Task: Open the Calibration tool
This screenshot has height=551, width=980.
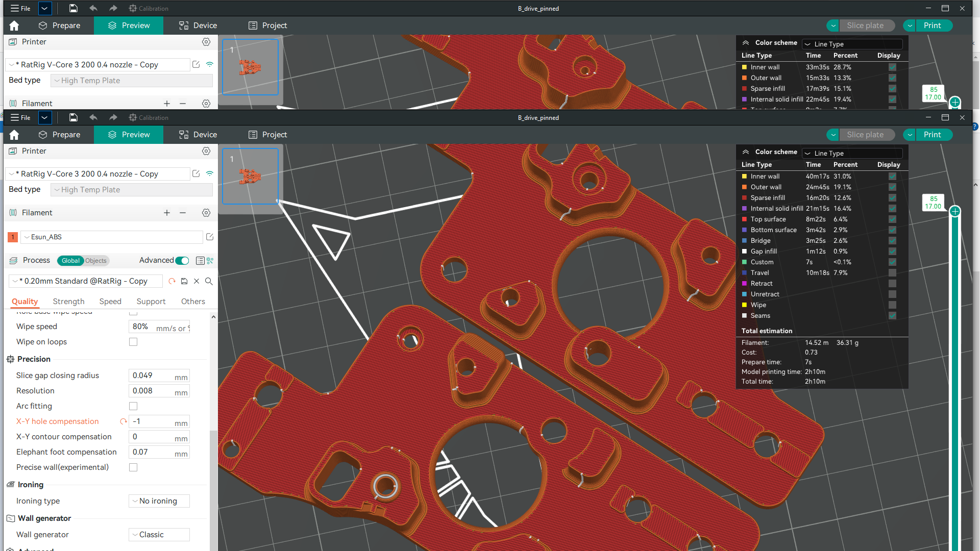Action: pos(149,117)
